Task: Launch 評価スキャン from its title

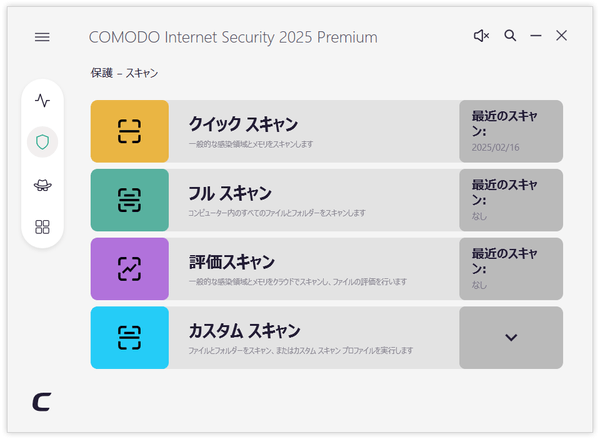Action: (232, 262)
